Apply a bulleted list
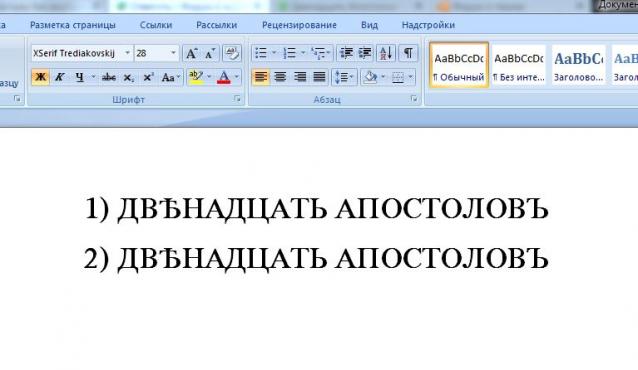The width and height of the screenshot is (638, 370). (x=261, y=53)
